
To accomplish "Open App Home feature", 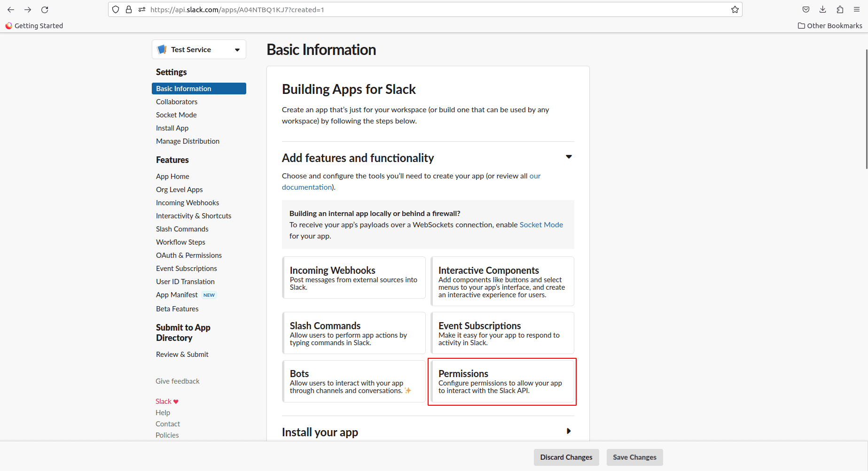I will (x=172, y=177).
